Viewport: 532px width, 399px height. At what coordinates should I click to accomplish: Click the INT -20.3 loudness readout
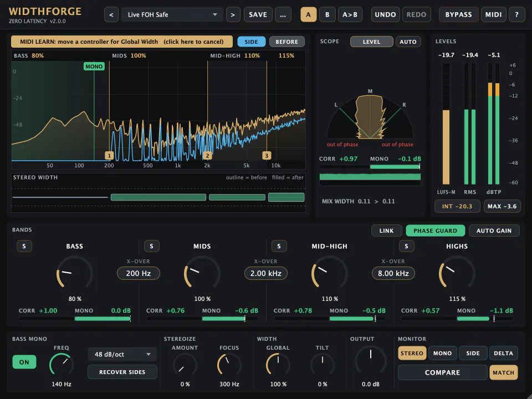coord(457,206)
